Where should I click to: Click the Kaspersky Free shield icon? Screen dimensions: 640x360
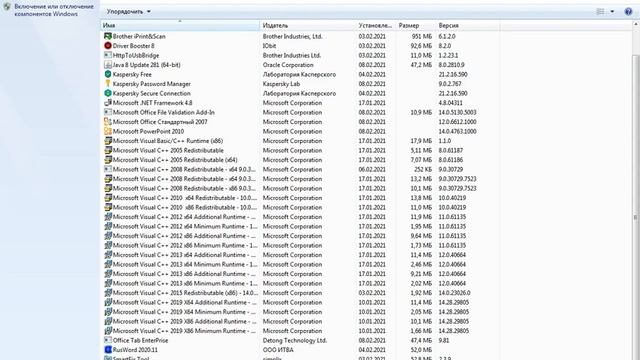108,74
